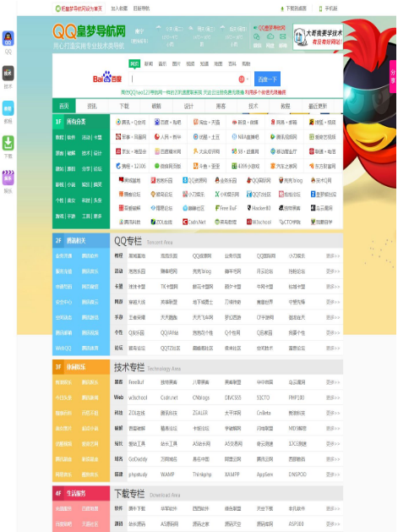
Task: Open the ASP300 link in 源码 row
Action: click(x=296, y=524)
